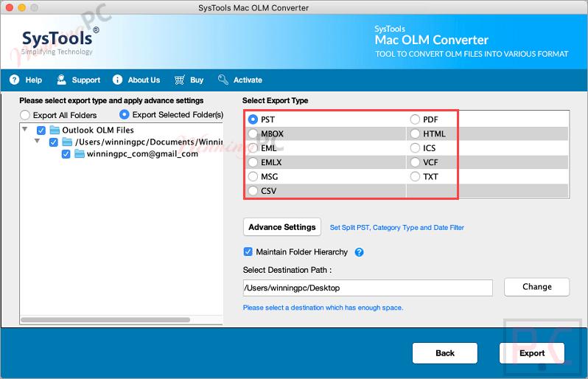
Task: Click the Outlook OLM Files folder icon
Action: coord(55,131)
